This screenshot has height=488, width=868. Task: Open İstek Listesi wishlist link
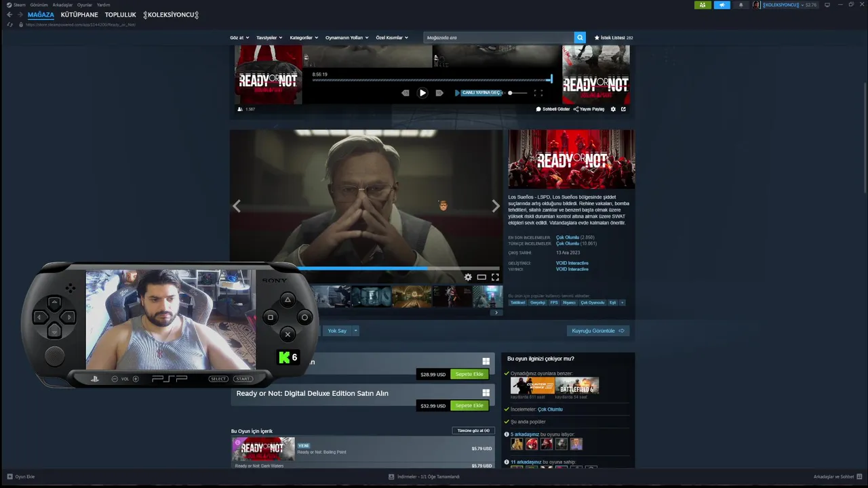[x=614, y=38]
